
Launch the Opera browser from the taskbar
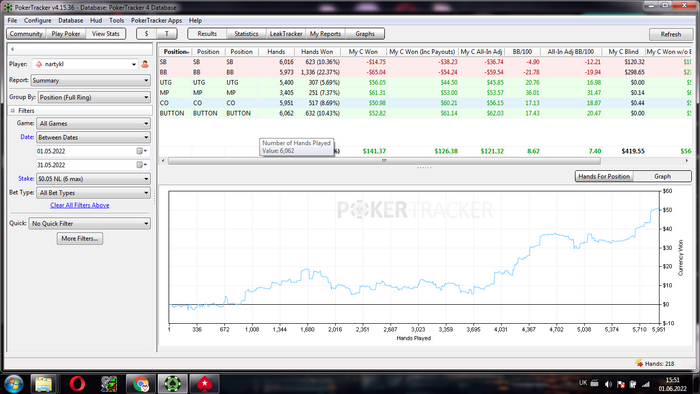click(77, 384)
